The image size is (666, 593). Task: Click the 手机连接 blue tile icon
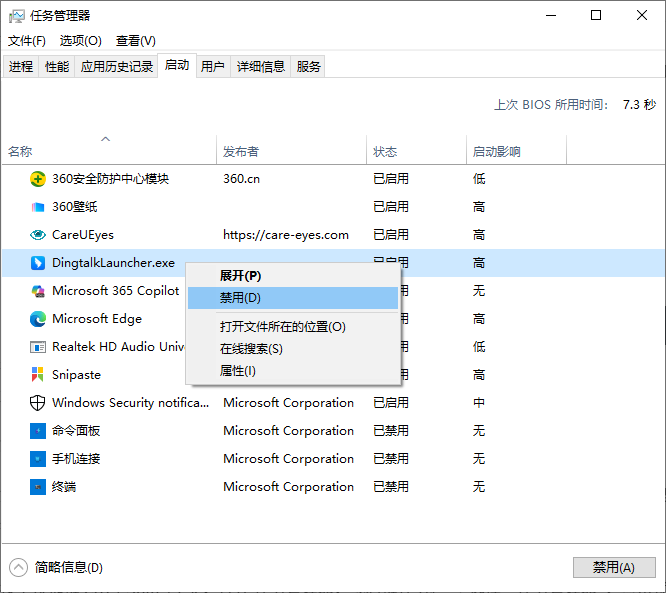pos(38,459)
